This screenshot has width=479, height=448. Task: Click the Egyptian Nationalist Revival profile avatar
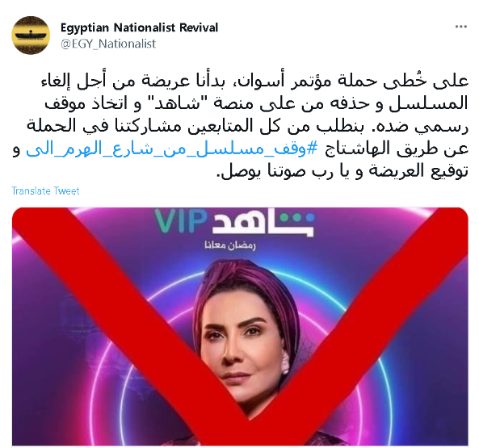31,35
